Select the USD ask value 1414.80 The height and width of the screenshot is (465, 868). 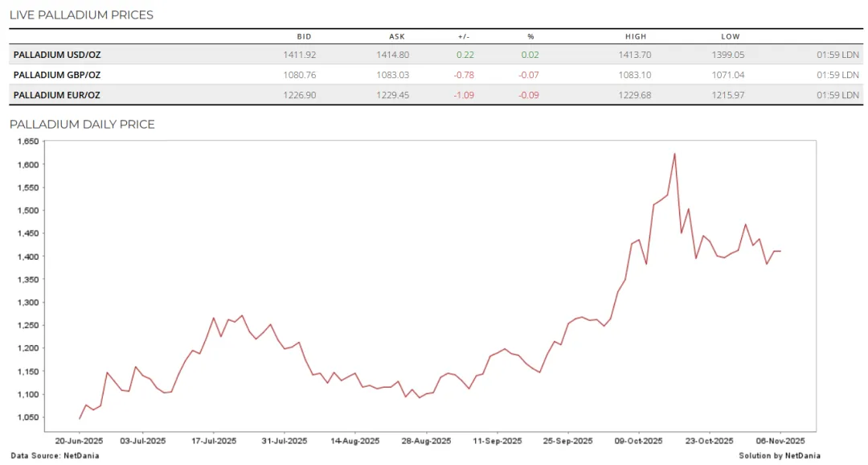[393, 55]
